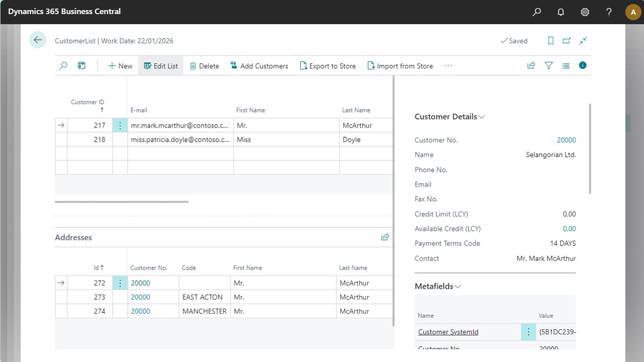Viewport: 644px width, 362px height.
Task: Bookmark this page
Action: [x=550, y=41]
